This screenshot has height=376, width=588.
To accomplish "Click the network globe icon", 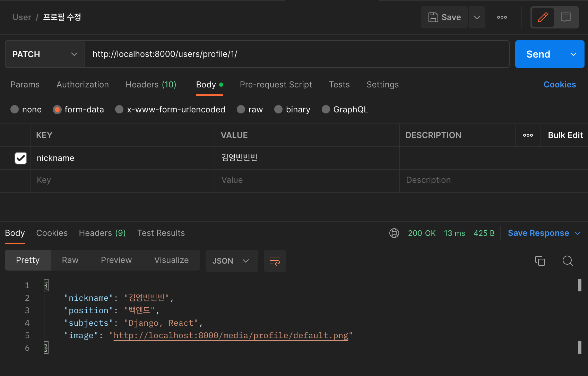I will (394, 233).
